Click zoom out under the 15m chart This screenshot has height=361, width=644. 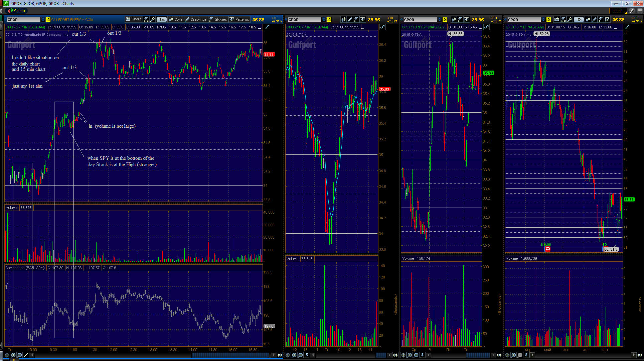click(416, 355)
